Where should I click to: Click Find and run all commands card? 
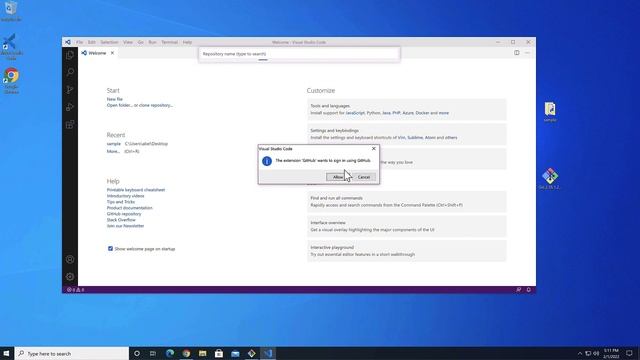point(407,202)
